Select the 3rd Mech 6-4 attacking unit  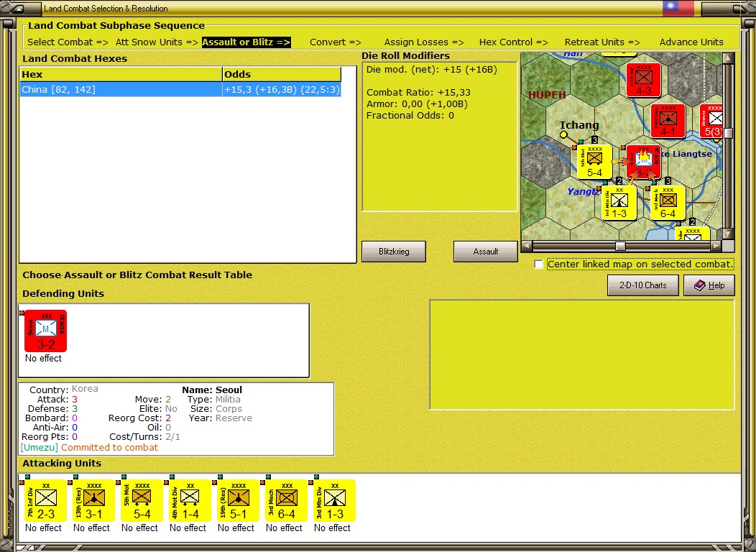287,500
